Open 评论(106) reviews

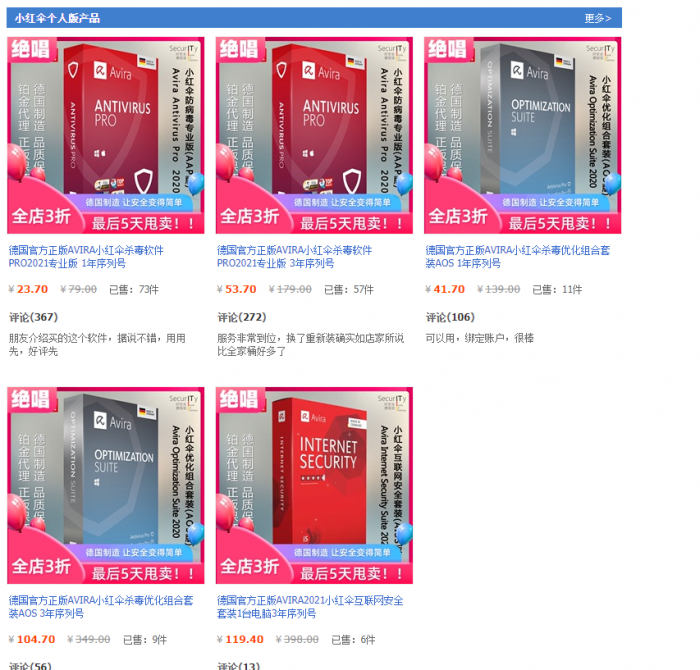(450, 317)
